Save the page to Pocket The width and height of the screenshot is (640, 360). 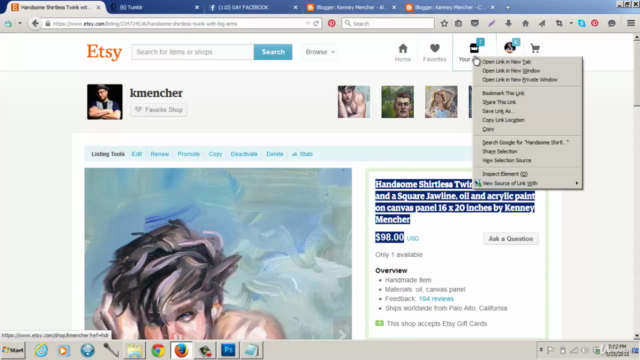[x=474, y=24]
